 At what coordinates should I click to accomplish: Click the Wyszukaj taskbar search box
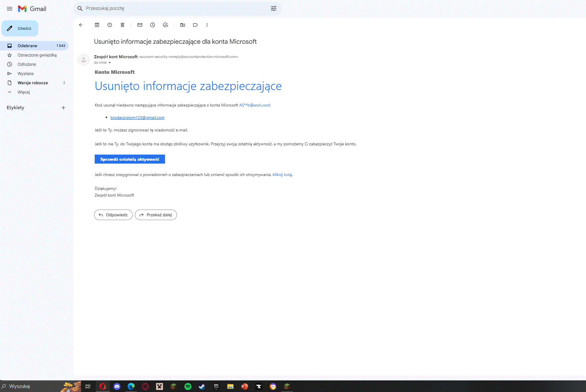(41, 386)
